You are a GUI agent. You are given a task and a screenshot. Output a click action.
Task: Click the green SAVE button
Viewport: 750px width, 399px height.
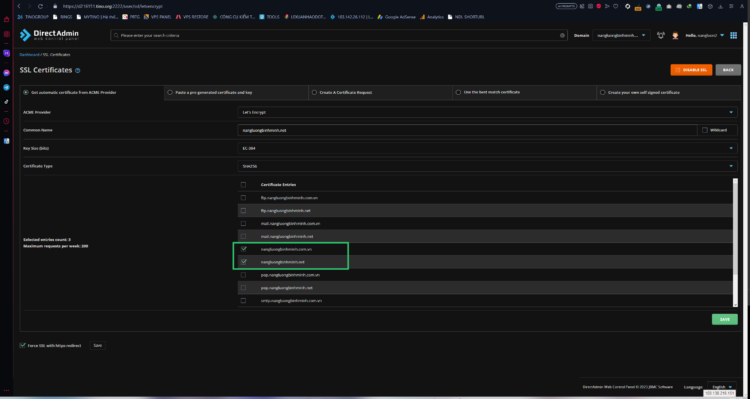725,319
